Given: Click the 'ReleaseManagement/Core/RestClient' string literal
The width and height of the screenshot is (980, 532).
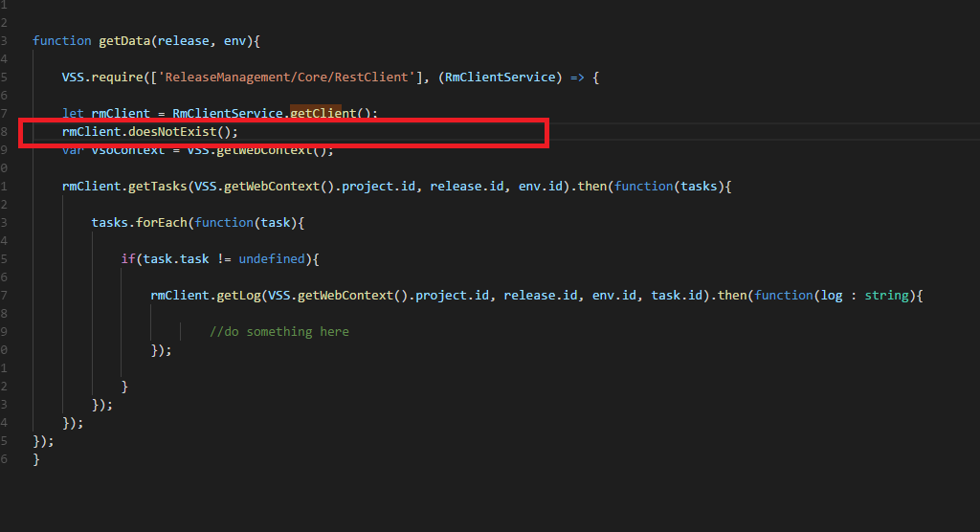Looking at the screenshot, I should 286,77.
